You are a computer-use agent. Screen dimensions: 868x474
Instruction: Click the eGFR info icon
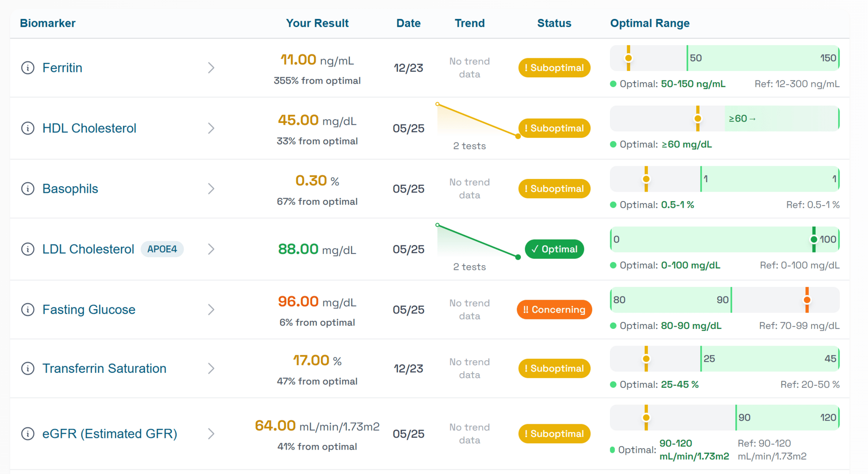pyautogui.click(x=28, y=434)
